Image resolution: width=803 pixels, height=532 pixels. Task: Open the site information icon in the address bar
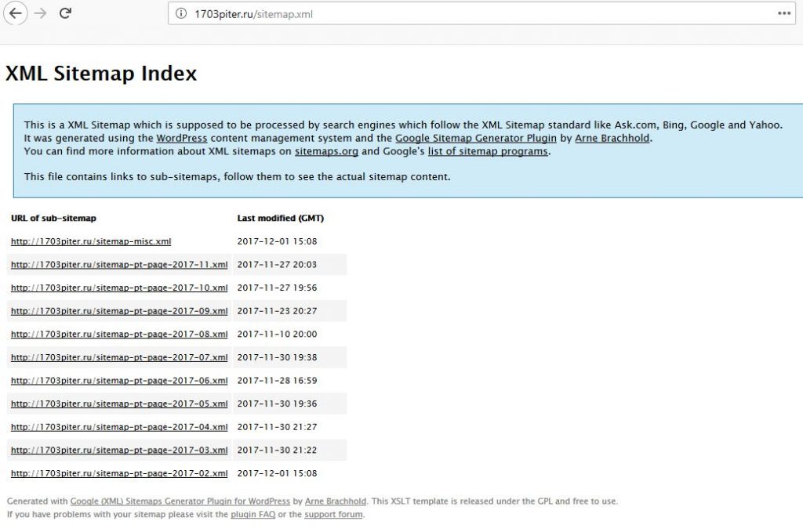click(x=181, y=14)
